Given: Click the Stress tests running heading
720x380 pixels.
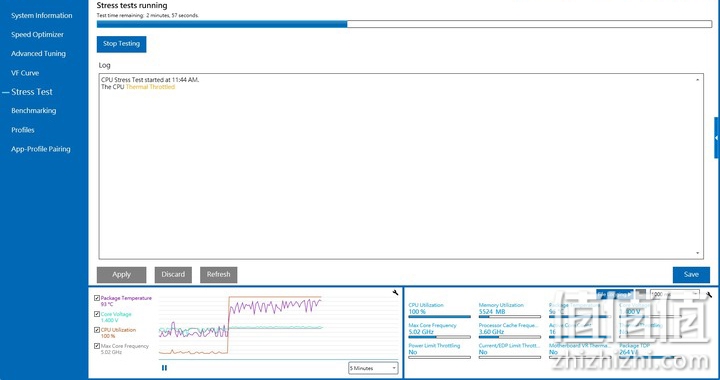Looking at the screenshot, I should (x=132, y=6).
